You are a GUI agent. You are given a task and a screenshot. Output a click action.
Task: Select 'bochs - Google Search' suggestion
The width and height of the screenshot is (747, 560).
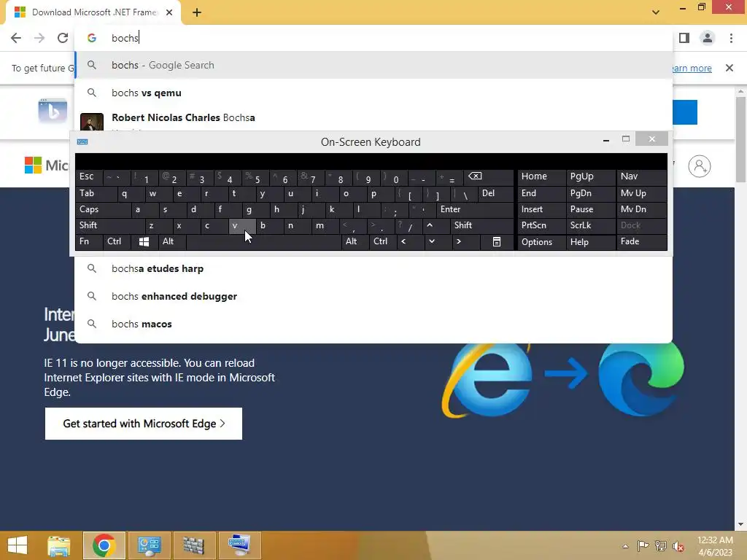pyautogui.click(x=373, y=65)
